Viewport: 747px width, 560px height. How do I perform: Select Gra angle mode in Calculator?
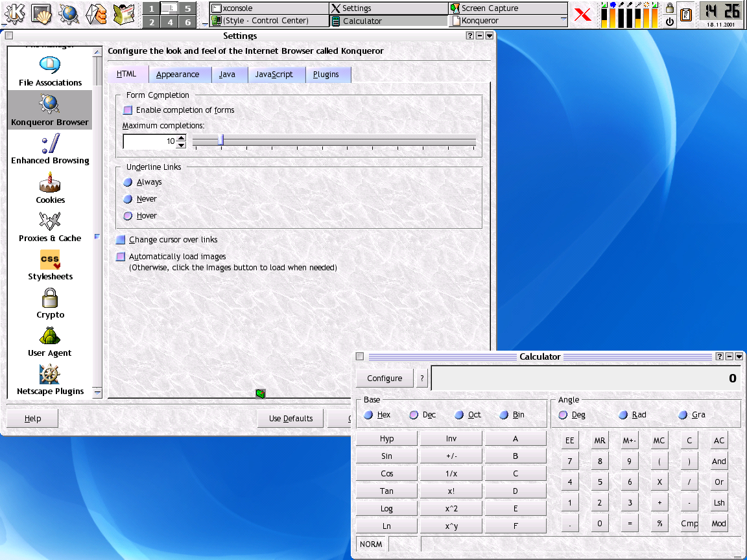(683, 415)
